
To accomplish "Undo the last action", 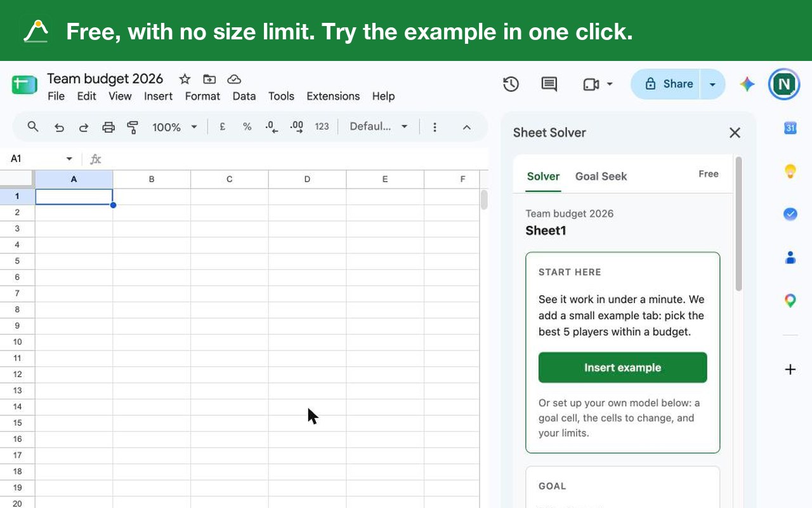I will (59, 127).
